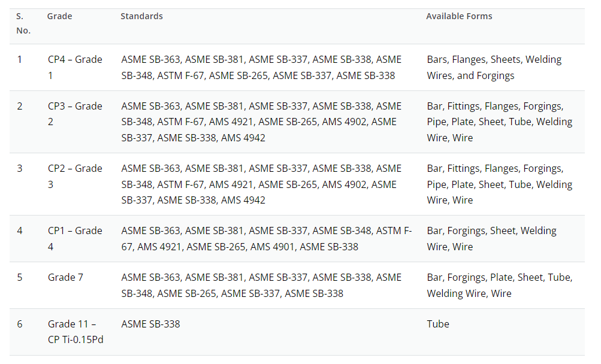Select the "CP1 – Grade 4" cell
The image size is (601, 364).
75,238
